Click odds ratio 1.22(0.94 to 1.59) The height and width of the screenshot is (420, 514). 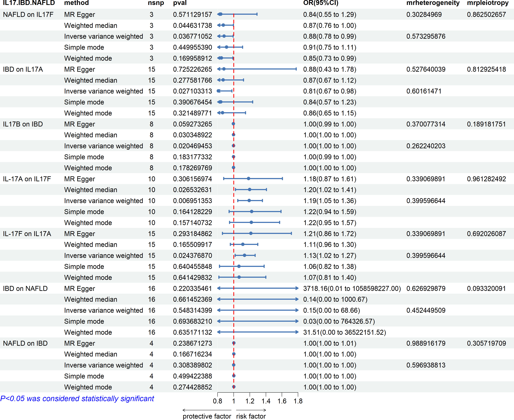(x=330, y=212)
